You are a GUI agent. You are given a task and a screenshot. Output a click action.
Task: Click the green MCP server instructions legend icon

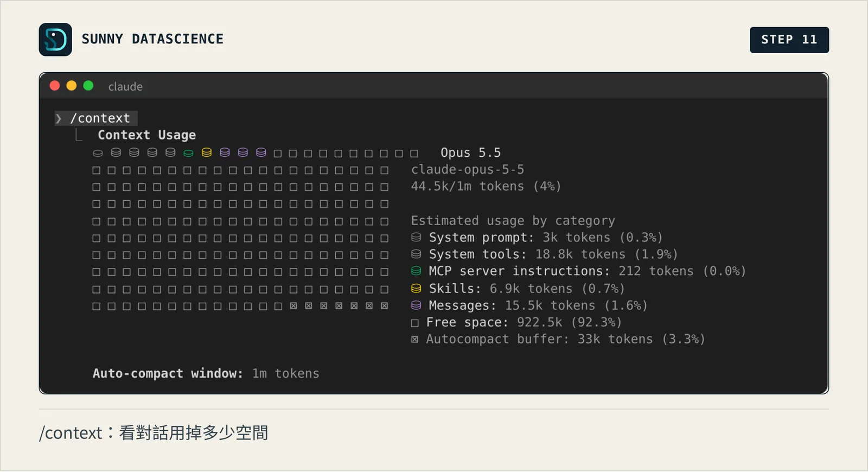pos(416,271)
